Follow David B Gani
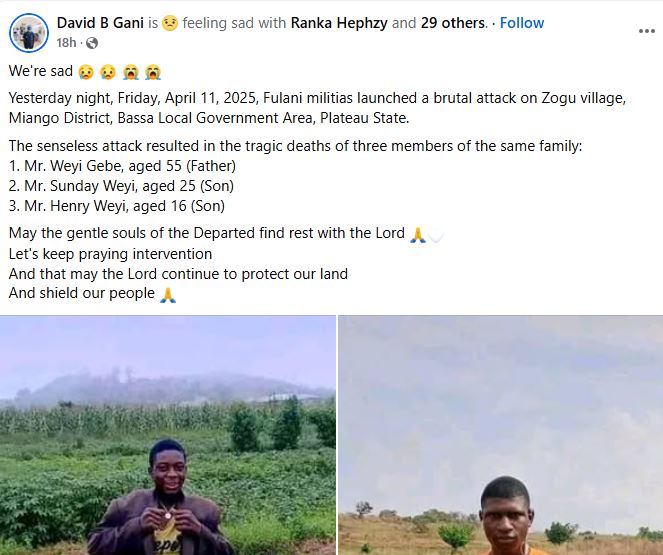The height and width of the screenshot is (555, 663). [522, 23]
